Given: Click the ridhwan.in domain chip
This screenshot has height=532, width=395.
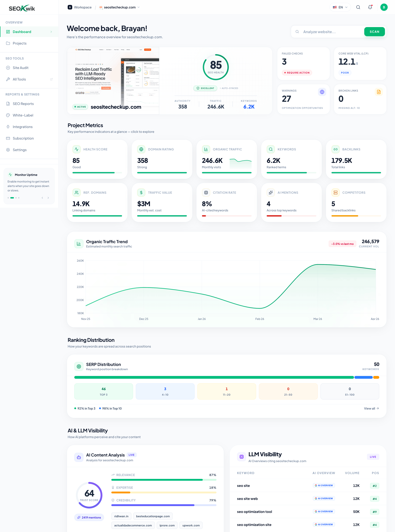Looking at the screenshot, I should [x=121, y=516].
